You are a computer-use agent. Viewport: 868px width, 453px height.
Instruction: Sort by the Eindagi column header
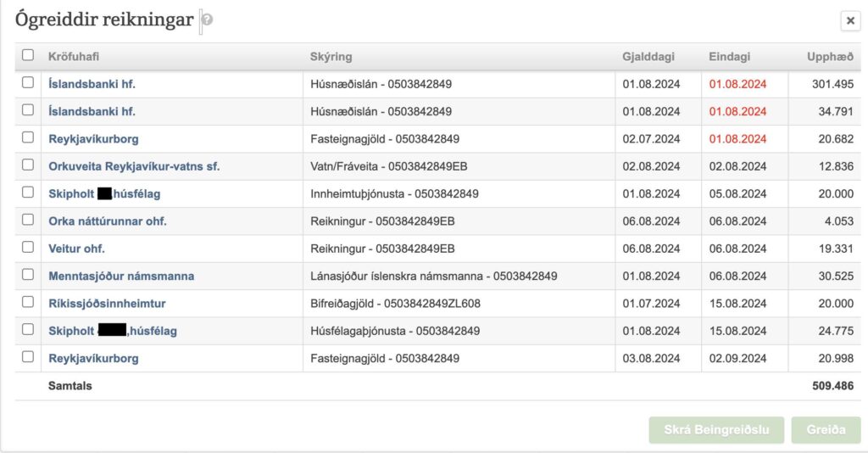729,57
